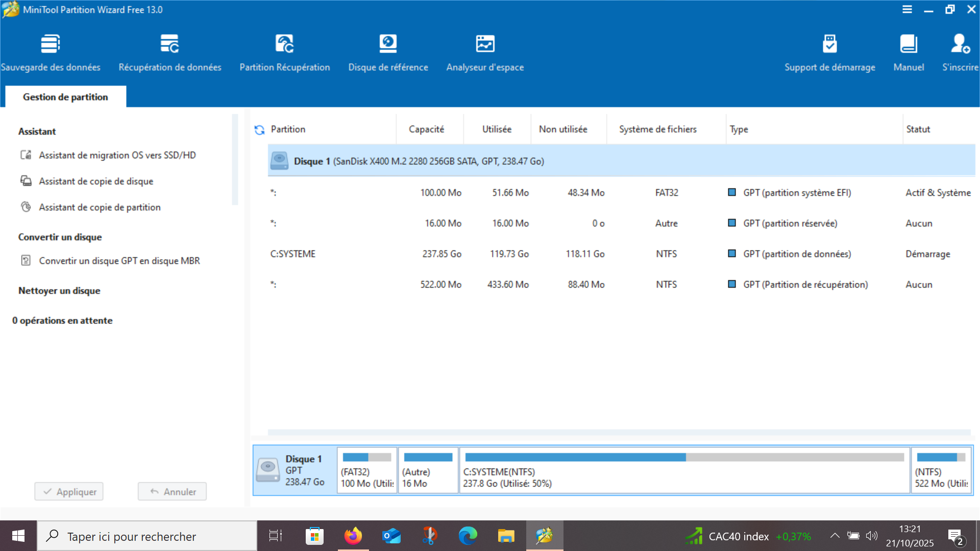Open Assistant de copie de disque
Viewport: 980px width, 551px height.
coord(96,181)
